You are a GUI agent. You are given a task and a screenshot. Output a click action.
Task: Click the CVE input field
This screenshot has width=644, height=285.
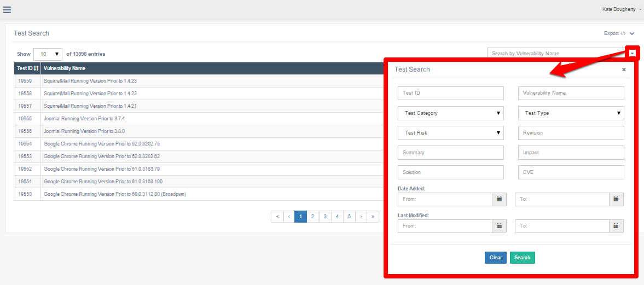[571, 172]
